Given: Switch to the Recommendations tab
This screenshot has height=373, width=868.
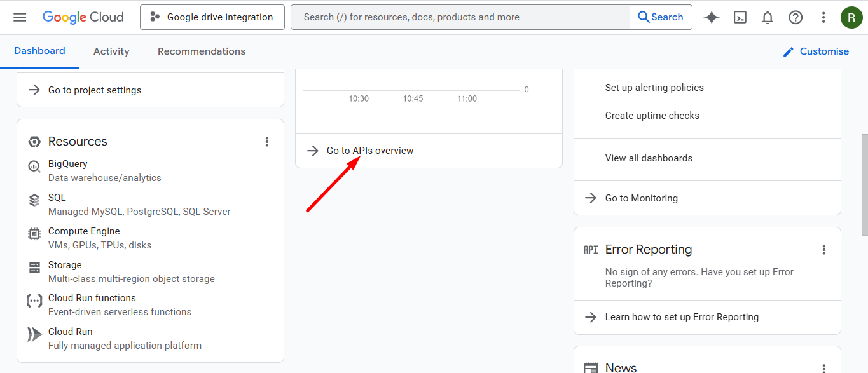Looking at the screenshot, I should tap(202, 51).
